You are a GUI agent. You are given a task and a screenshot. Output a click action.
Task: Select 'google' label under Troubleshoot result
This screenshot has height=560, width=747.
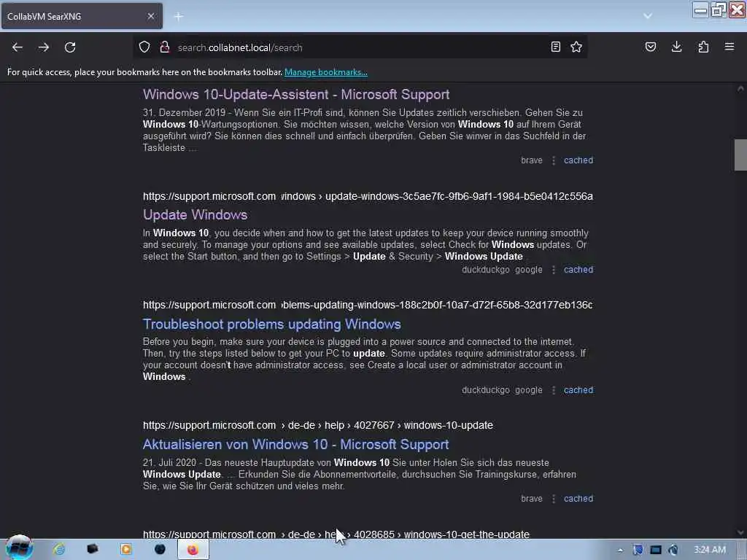[x=528, y=390]
